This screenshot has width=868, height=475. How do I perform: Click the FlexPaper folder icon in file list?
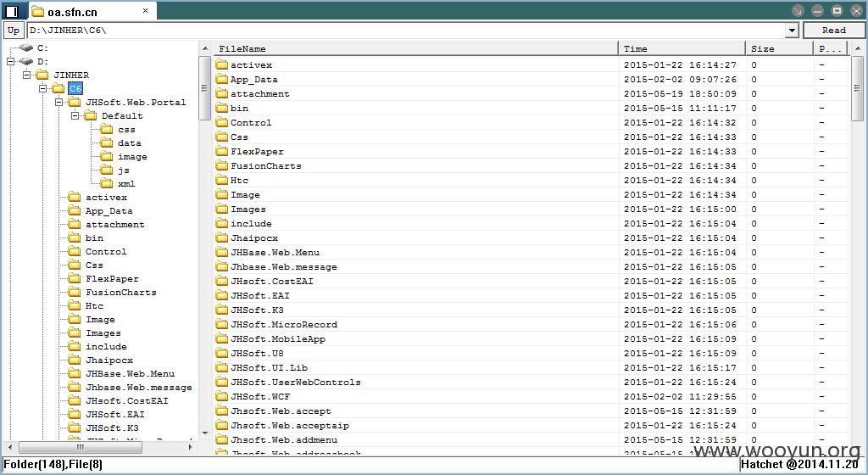tap(222, 151)
